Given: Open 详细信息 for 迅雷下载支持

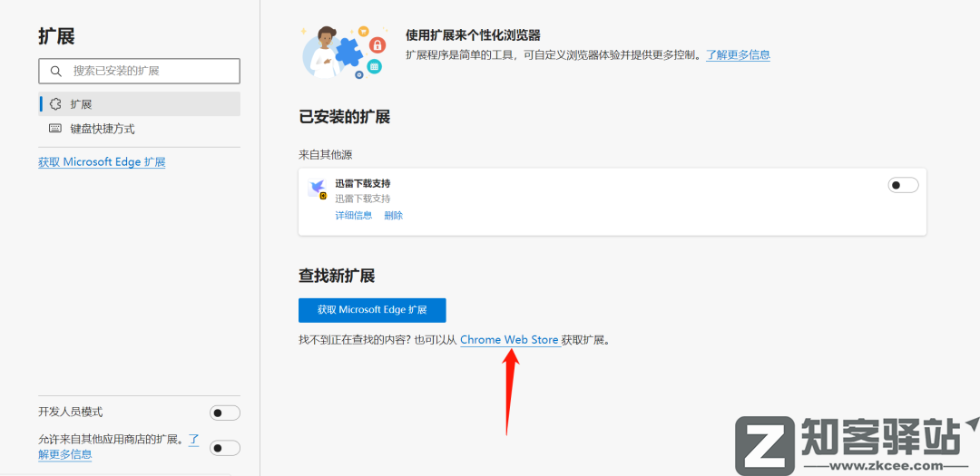Looking at the screenshot, I should coord(353,216).
